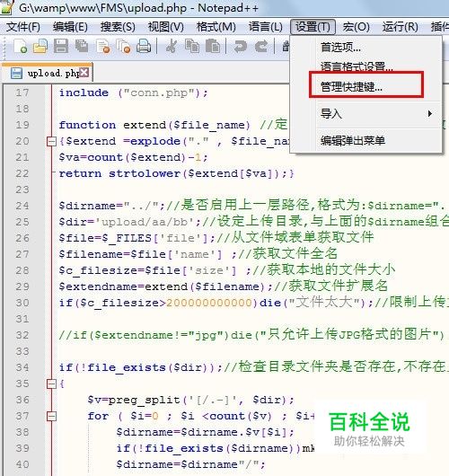Open the 文件(F) menu
Screen dimensions: 449x476
tap(23, 27)
